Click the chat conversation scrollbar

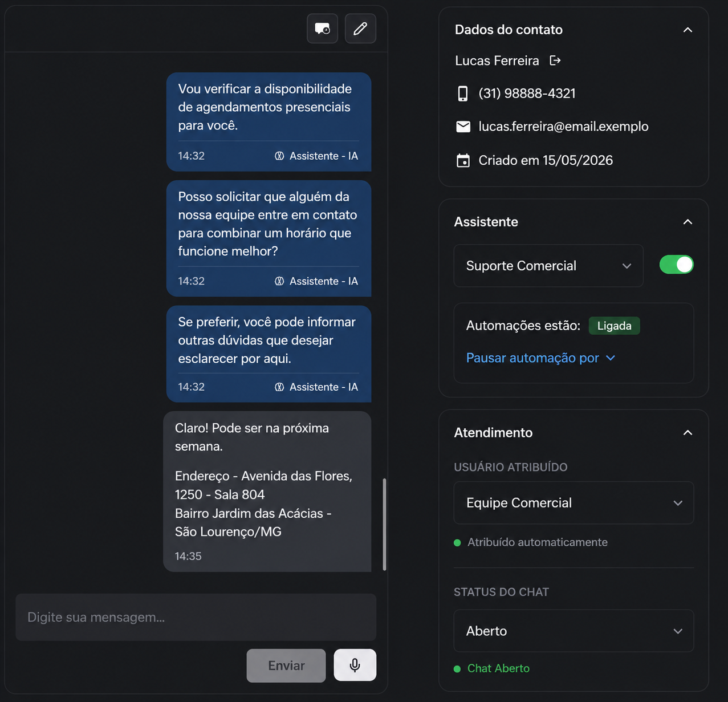384,525
